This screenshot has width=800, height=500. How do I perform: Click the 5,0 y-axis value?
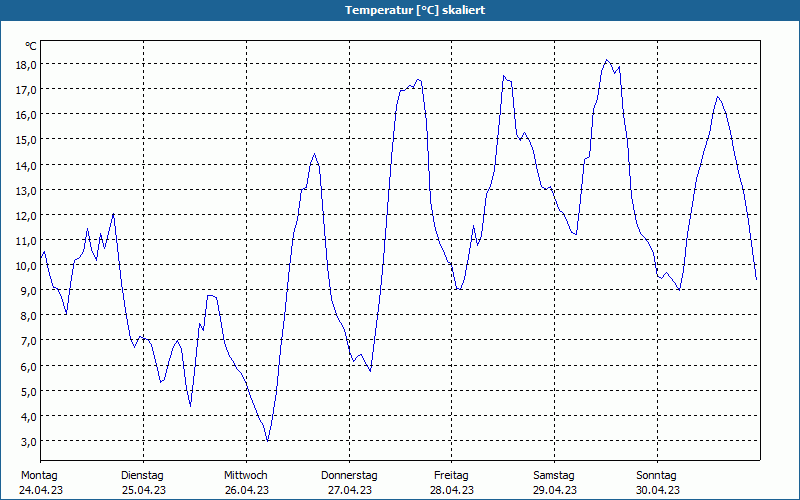coord(29,391)
